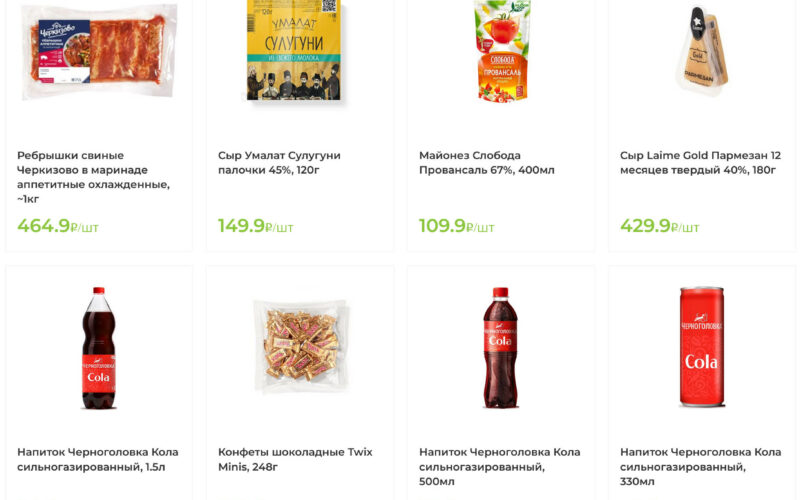800x500 pixels.
Task: Click the 1.5л Черноголовка Cola bottle image
Action: pos(98,348)
